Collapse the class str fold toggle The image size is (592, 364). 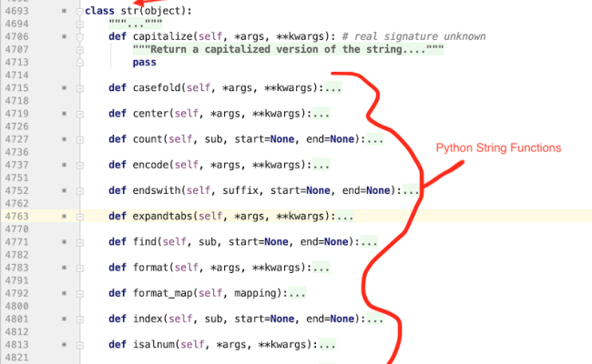point(79,12)
